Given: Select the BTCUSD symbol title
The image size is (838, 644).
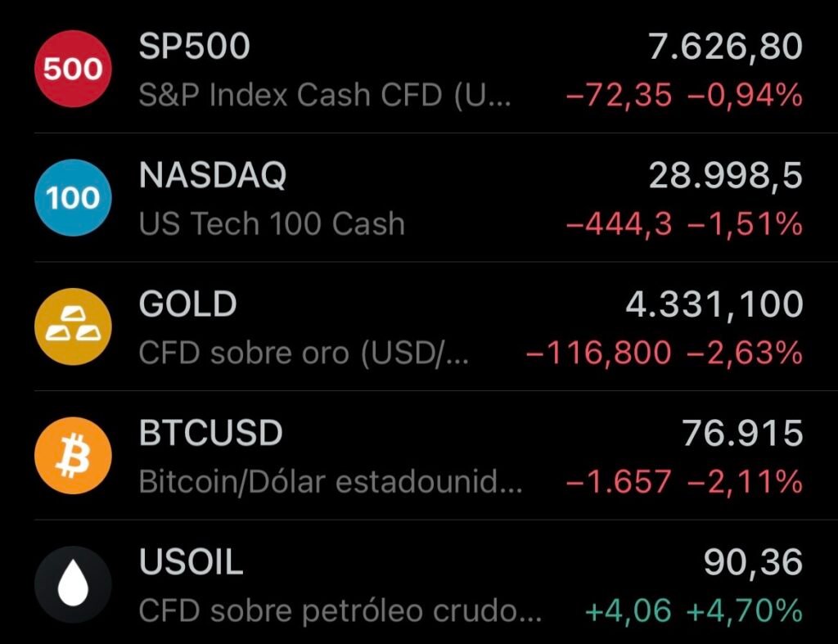Looking at the screenshot, I should pos(210,433).
